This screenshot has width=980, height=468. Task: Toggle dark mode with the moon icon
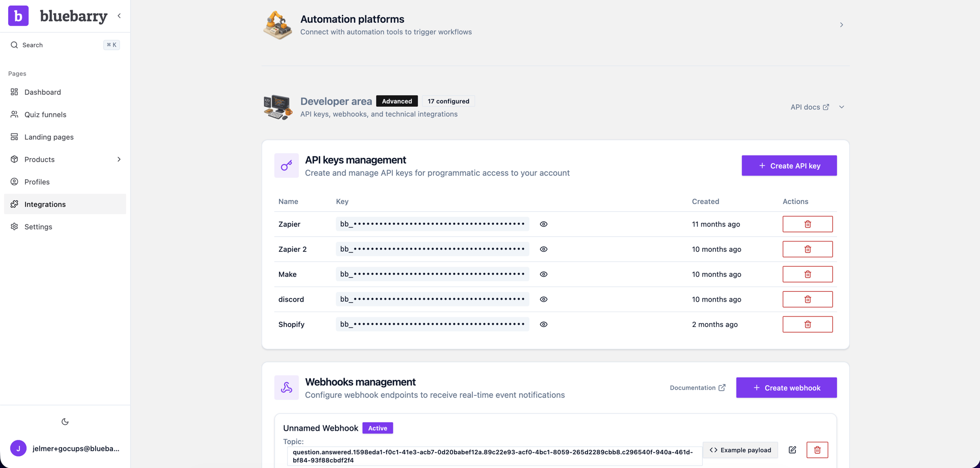point(65,421)
